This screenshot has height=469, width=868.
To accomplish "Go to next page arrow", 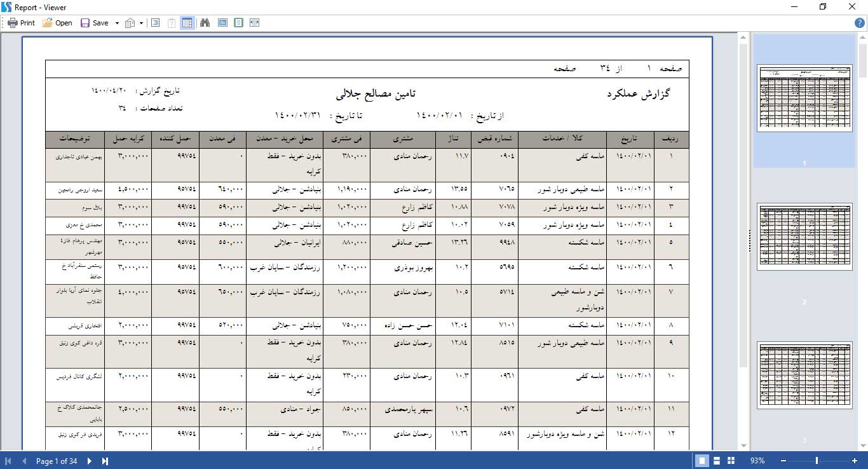I will (90, 461).
